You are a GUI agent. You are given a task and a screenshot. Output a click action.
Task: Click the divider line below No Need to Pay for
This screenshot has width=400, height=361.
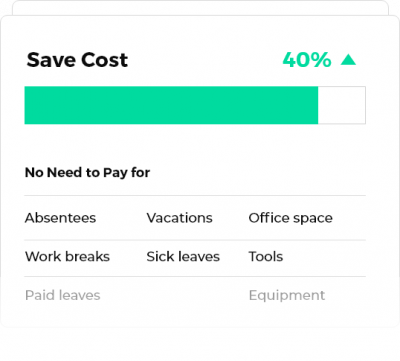point(195,195)
